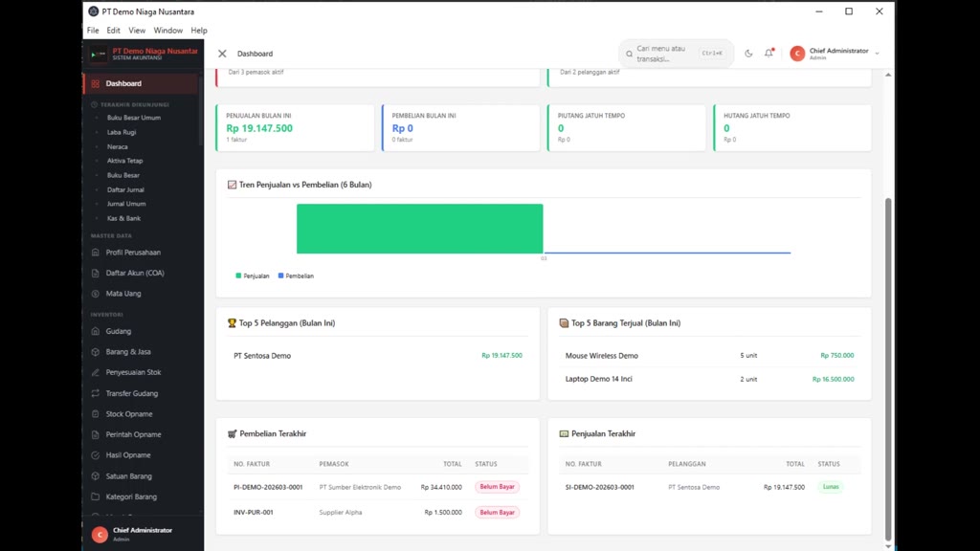The image size is (980, 551).
Task: Click the Daftar Akun (COA) icon
Action: tap(95, 273)
